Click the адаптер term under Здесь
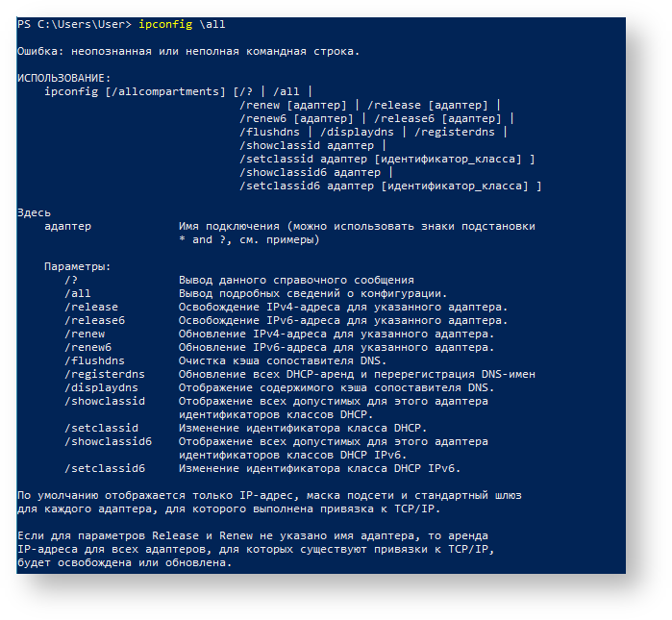 pos(68,226)
